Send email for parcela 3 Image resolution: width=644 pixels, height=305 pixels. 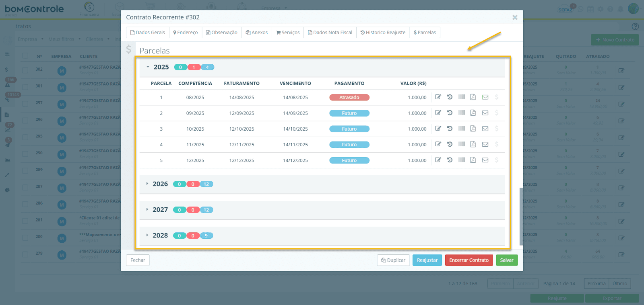pyautogui.click(x=485, y=129)
